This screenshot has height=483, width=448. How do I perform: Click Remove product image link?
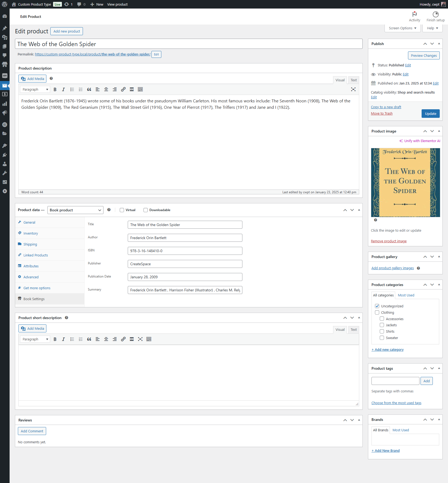coord(389,241)
